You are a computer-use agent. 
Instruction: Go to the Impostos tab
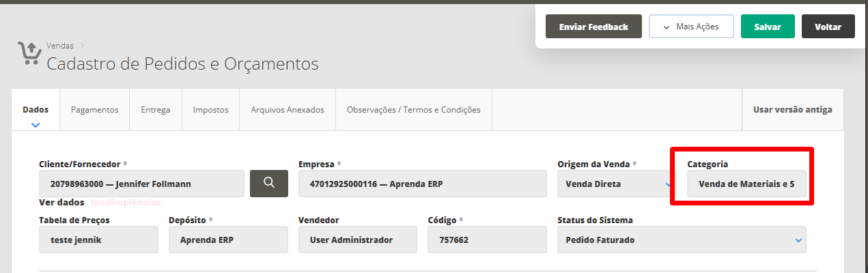click(210, 110)
